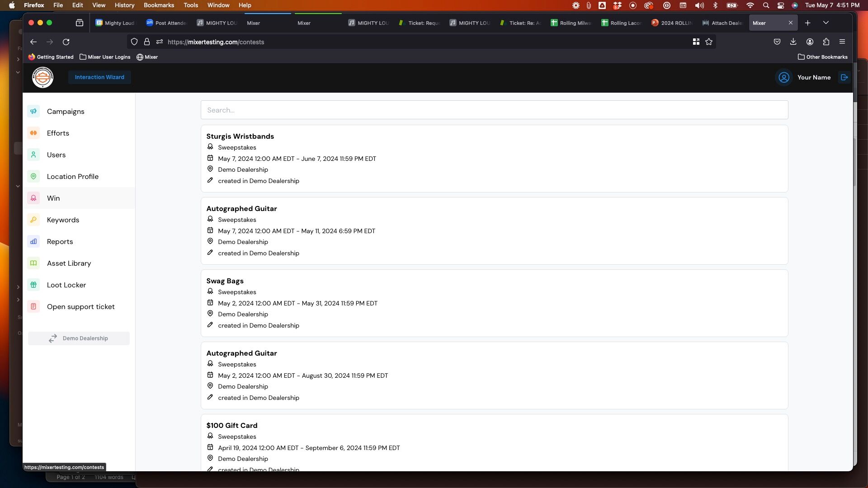Image resolution: width=868 pixels, height=488 pixels.
Task: Click the logout icon beside Your Name
Action: pos(844,77)
